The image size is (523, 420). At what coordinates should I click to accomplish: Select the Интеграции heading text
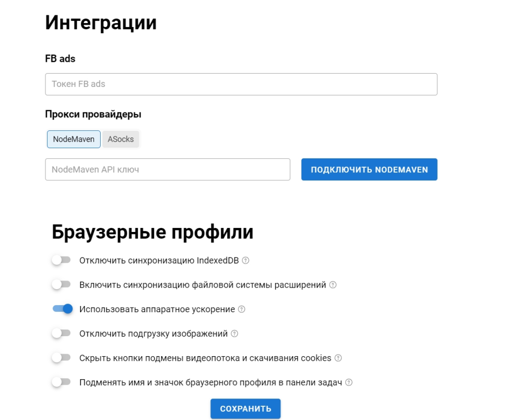point(101,22)
